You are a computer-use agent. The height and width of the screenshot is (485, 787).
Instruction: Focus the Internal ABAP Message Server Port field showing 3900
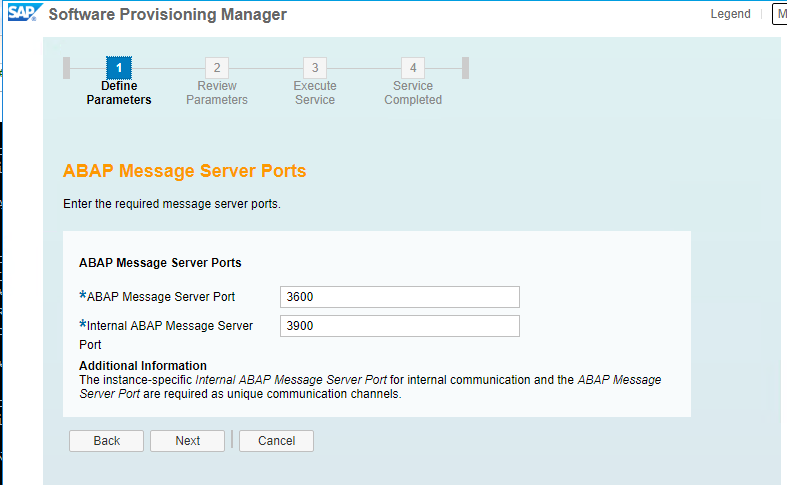[400, 326]
